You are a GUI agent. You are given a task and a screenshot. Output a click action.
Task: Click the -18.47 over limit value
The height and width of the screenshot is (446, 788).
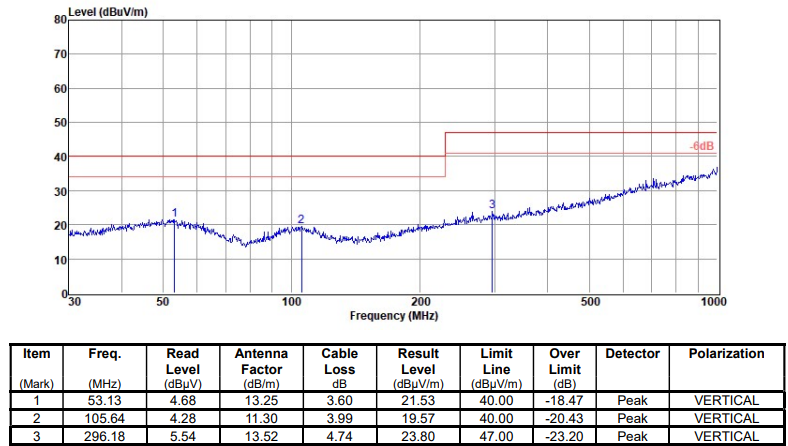565,400
